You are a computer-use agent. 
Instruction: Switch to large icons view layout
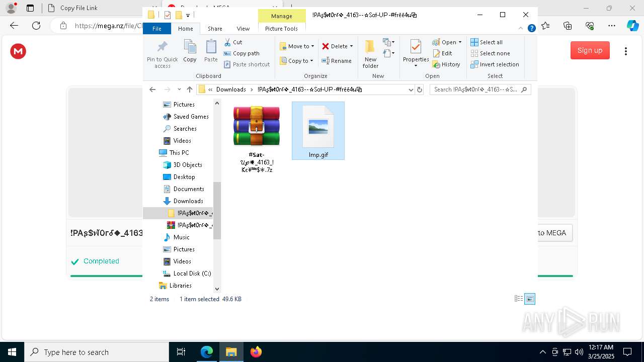(x=530, y=299)
